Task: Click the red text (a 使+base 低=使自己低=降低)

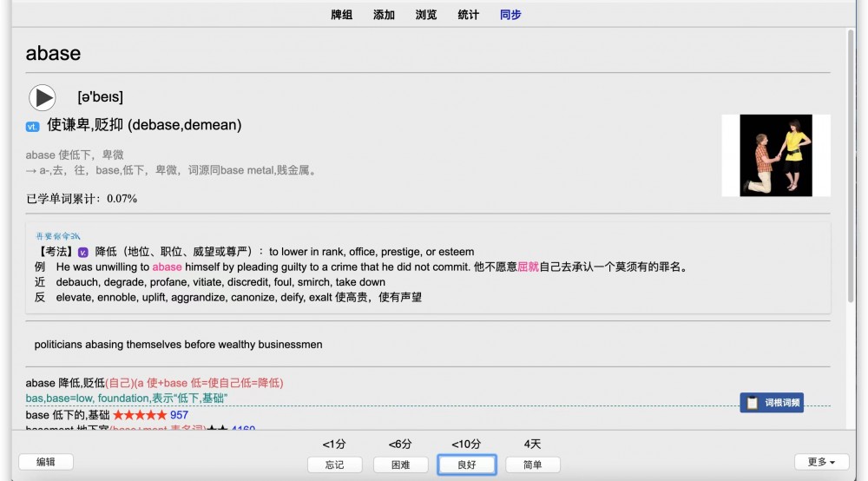Action: (x=208, y=383)
